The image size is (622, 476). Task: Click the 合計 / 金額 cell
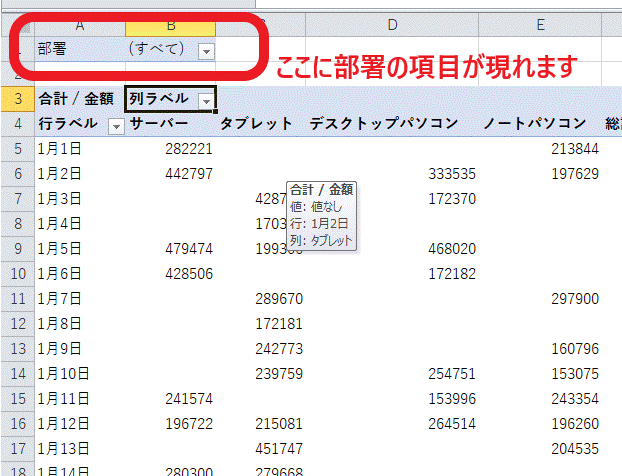click(75, 100)
